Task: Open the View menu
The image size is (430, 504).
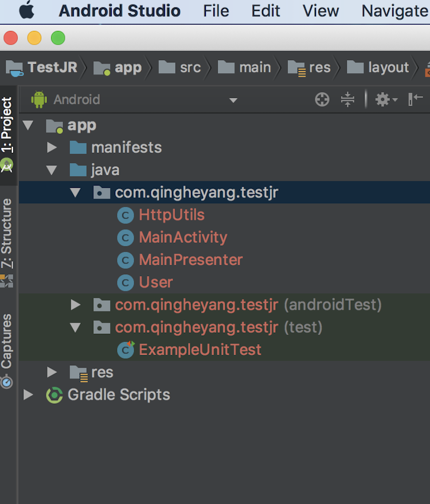Action: pyautogui.click(x=320, y=11)
